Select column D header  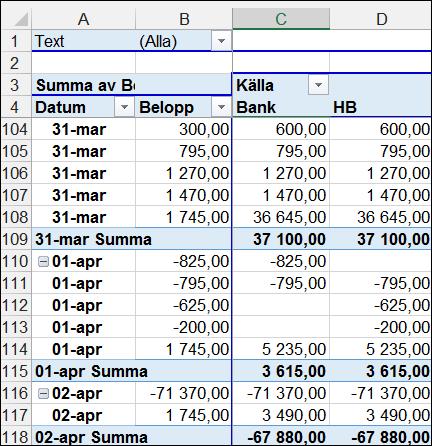(380, 19)
